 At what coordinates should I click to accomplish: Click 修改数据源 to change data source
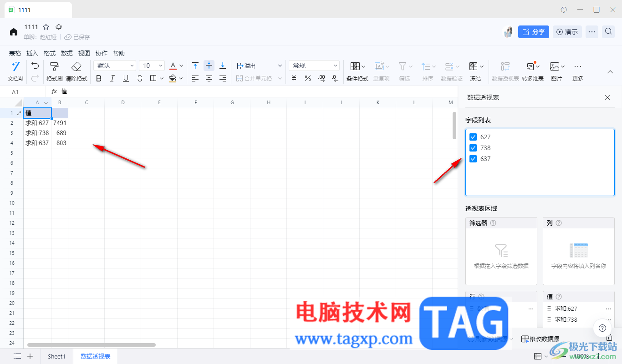pyautogui.click(x=540, y=339)
